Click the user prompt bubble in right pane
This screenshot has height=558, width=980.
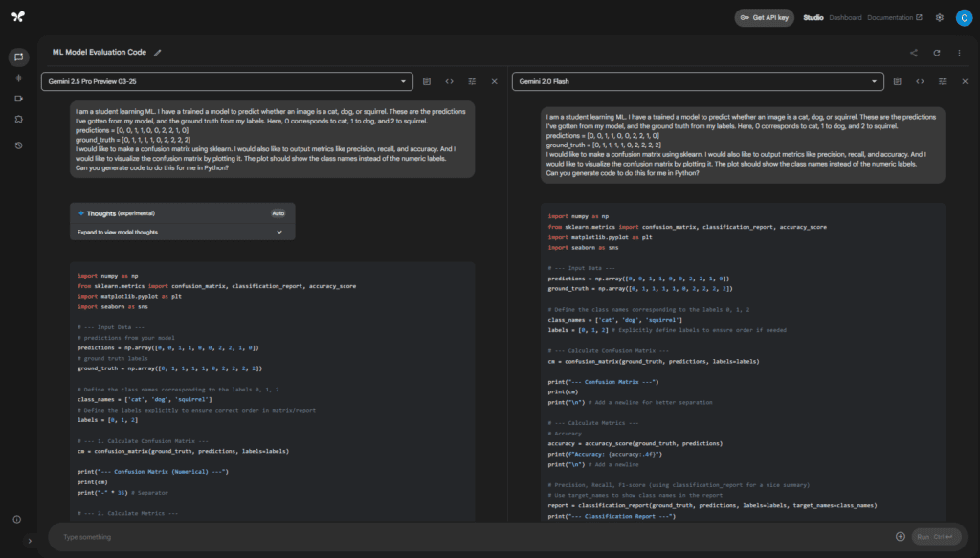743,145
